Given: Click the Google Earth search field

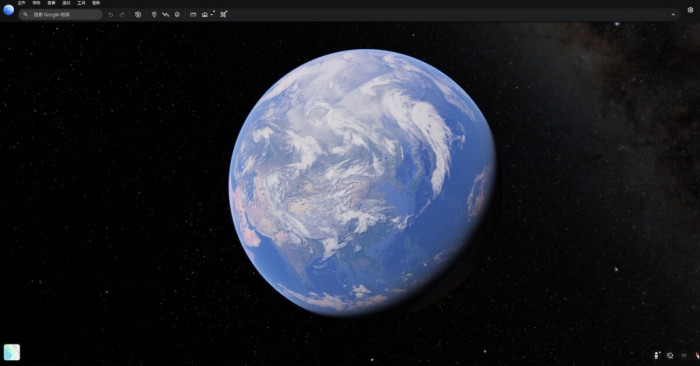Looking at the screenshot, I should [60, 14].
